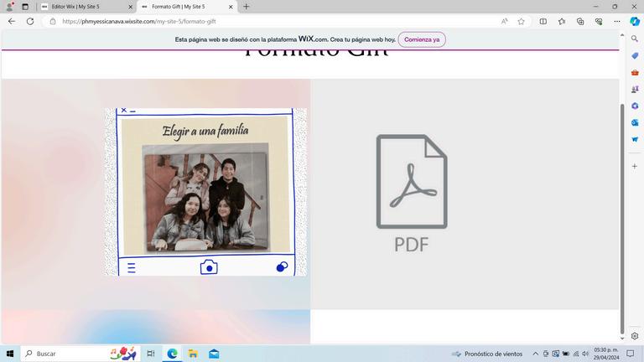Close the Editor Wix tab
Image resolution: width=644 pixels, height=362 pixels.
pos(130,7)
